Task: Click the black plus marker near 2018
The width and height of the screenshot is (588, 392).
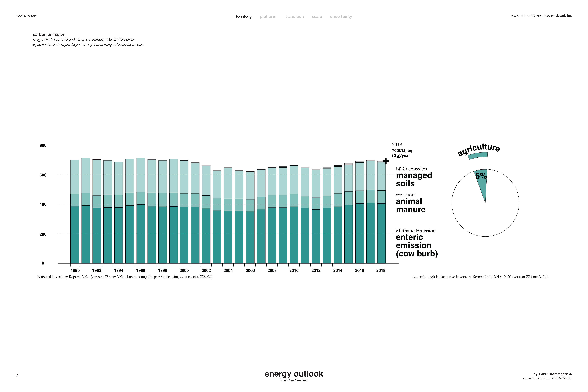Action: point(386,161)
